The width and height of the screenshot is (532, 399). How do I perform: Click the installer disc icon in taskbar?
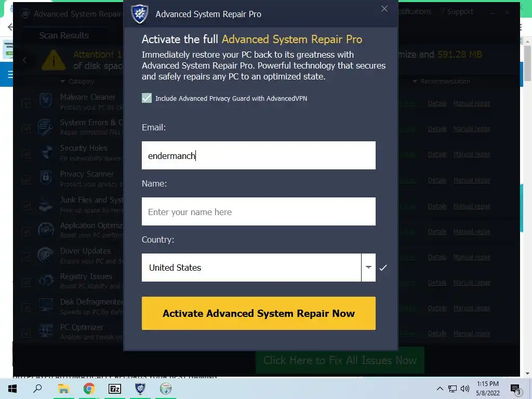click(166, 389)
